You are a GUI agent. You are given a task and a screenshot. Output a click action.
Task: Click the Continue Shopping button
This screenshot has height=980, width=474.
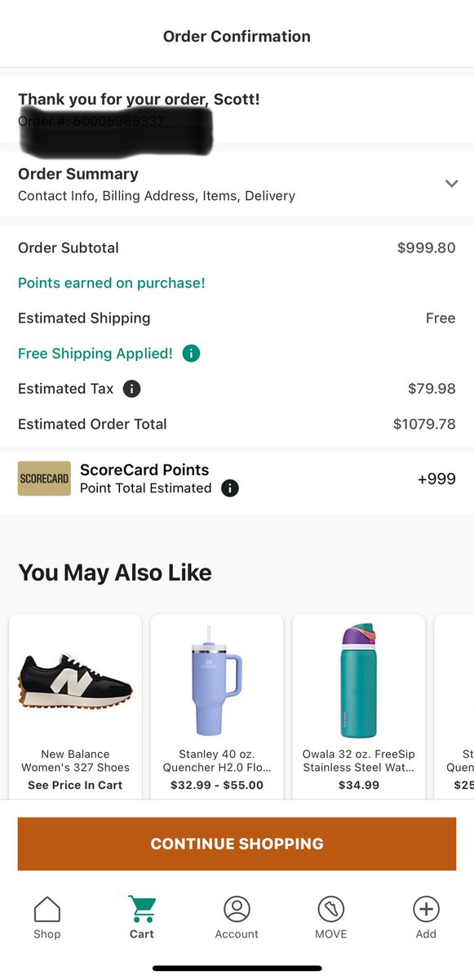(237, 844)
